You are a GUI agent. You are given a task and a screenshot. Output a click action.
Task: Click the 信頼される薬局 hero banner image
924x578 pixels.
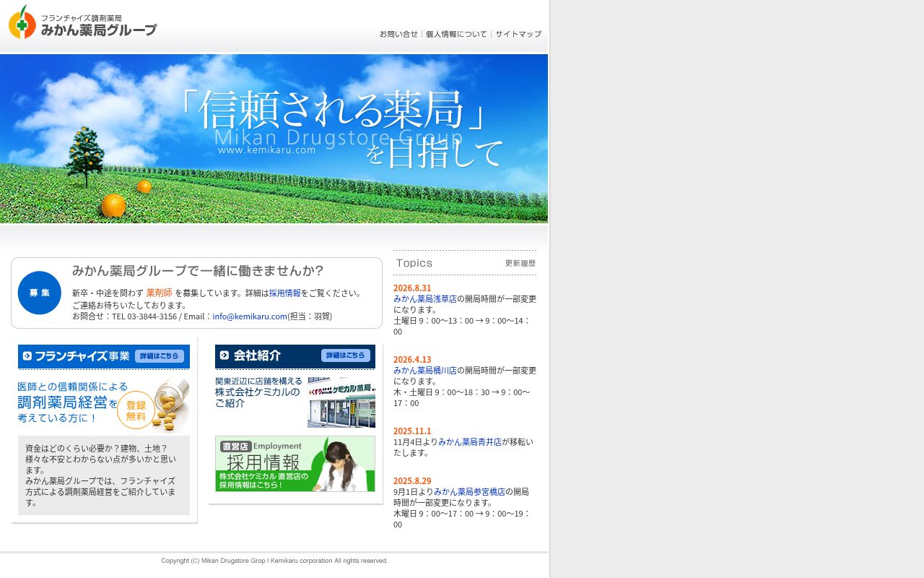point(274,139)
